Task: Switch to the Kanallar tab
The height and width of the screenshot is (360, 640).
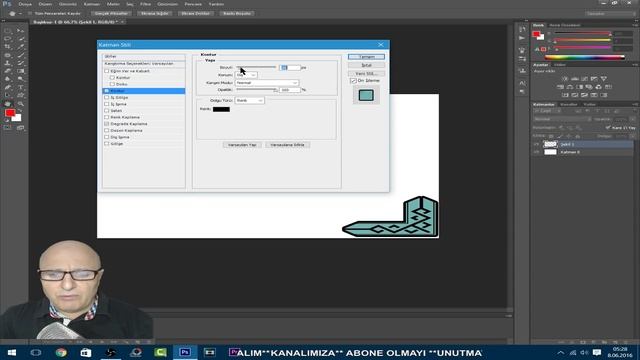Action: (569, 104)
